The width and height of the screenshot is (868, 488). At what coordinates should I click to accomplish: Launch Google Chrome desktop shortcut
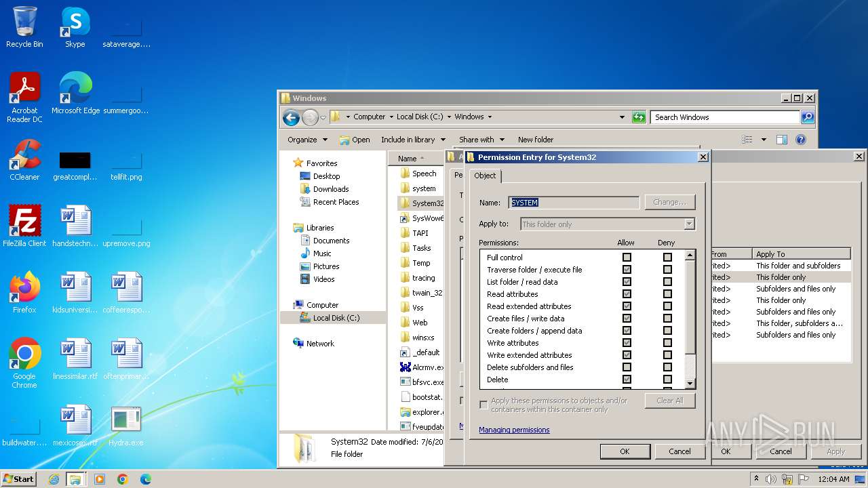click(x=24, y=363)
